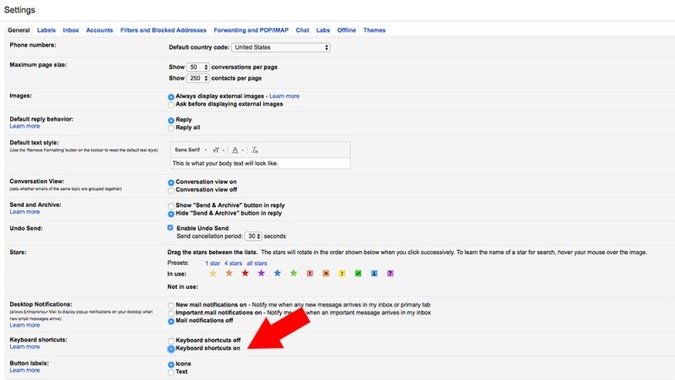Click the yellow star icon
The width and height of the screenshot is (675, 380).
click(x=213, y=273)
